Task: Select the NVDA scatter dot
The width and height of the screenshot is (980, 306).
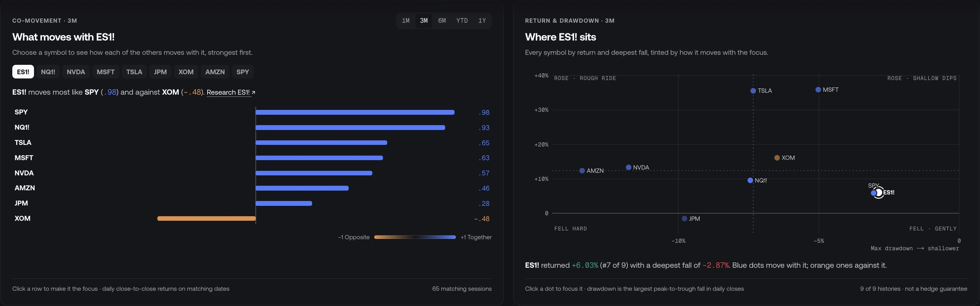Action: pos(628,167)
